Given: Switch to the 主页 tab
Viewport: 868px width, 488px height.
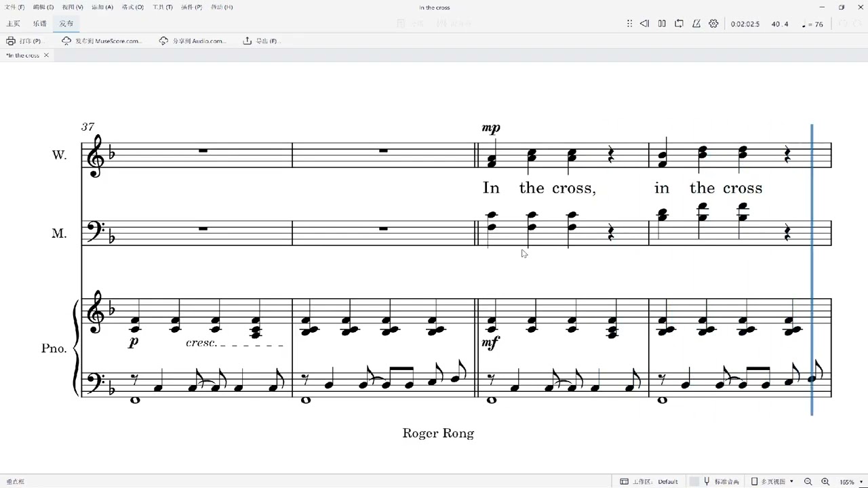Looking at the screenshot, I should pyautogui.click(x=13, y=24).
